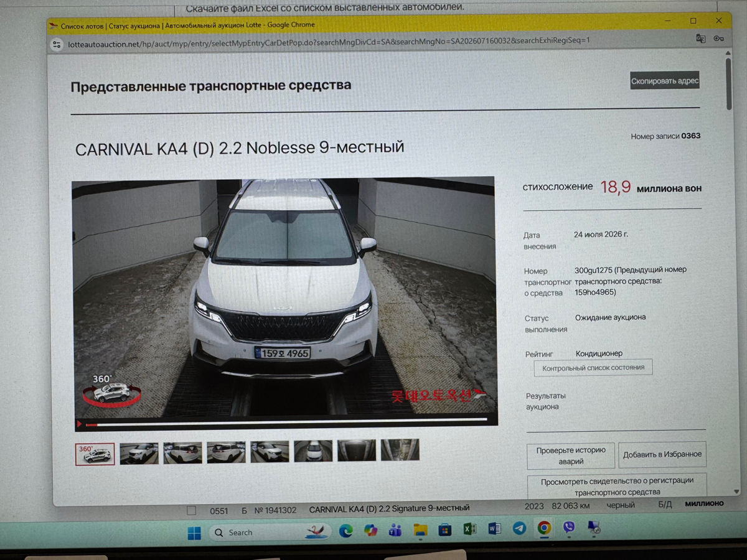Image resolution: width=747 pixels, height=560 pixels.
Task: Click the price 18,9 миллиона вон
Action: [x=651, y=187]
